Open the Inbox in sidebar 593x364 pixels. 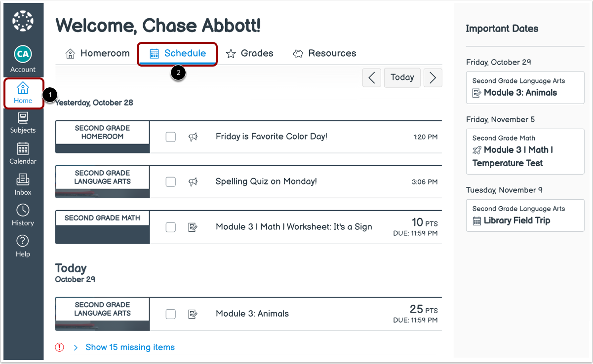coord(23,184)
